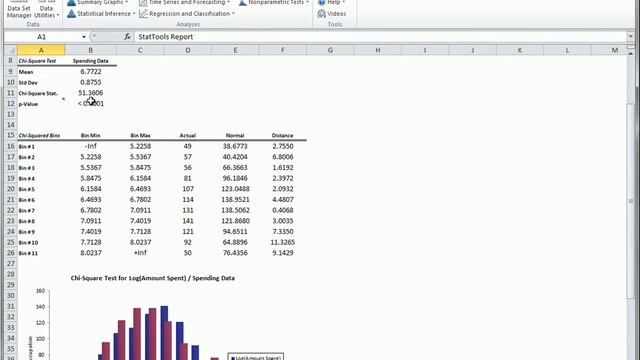Viewport: 640px width, 360px height.
Task: Open the Statistical Inference dropdown
Action: tap(101, 13)
